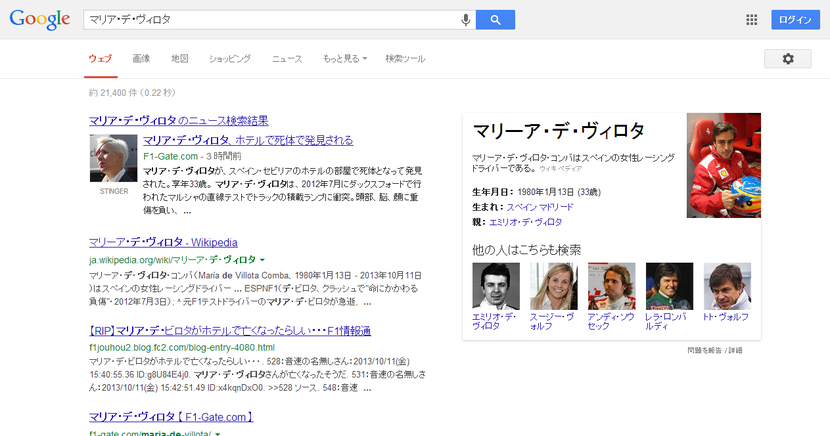The width and height of the screenshot is (830, 436).
Task: Activate voice search microphone icon
Action: (x=465, y=20)
